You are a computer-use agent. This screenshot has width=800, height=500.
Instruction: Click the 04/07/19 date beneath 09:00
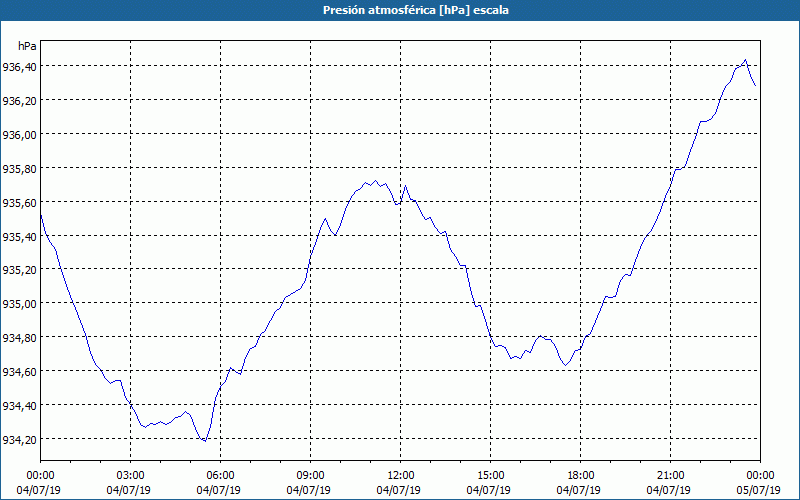pyautogui.click(x=309, y=490)
